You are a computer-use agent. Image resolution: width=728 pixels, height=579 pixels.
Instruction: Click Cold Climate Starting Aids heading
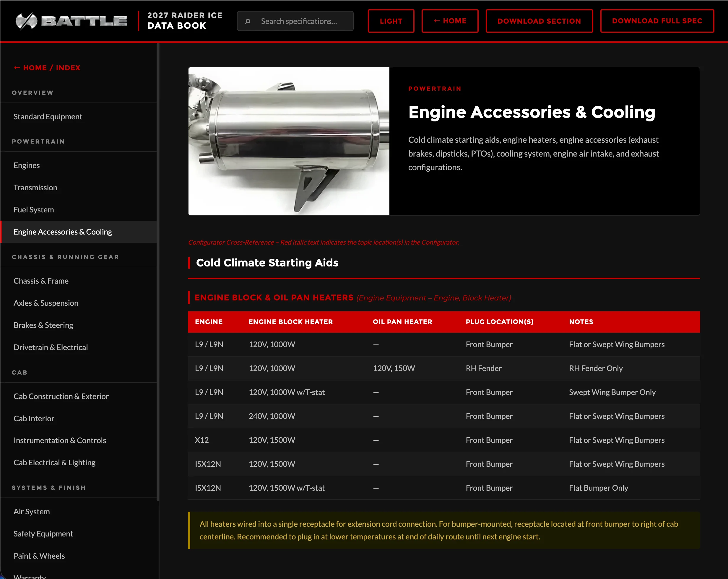point(267,263)
